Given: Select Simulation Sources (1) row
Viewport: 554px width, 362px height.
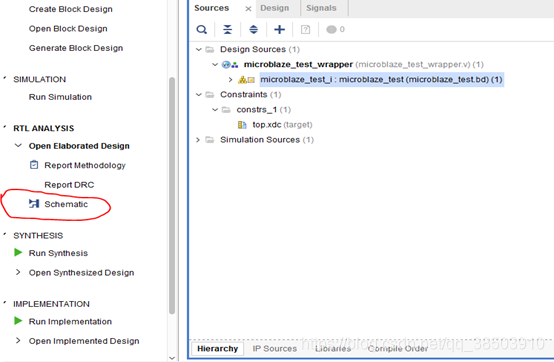Looking at the screenshot, I should [x=267, y=140].
